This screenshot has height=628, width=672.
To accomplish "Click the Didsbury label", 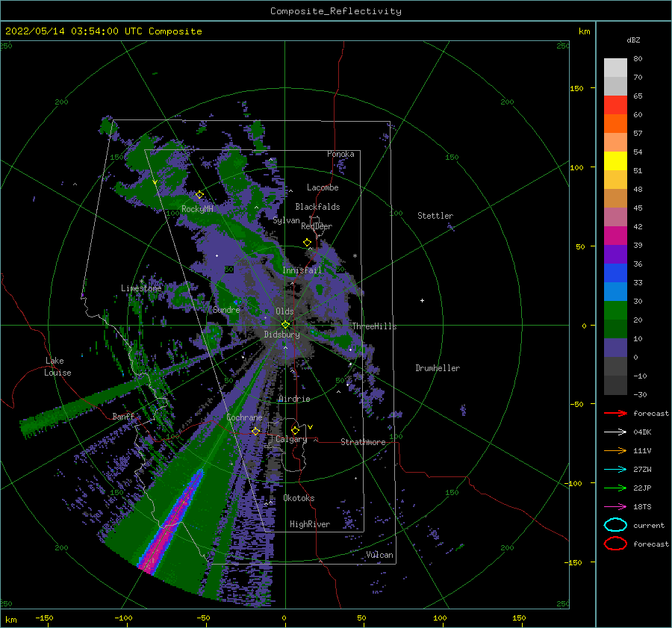I will click(x=282, y=335).
